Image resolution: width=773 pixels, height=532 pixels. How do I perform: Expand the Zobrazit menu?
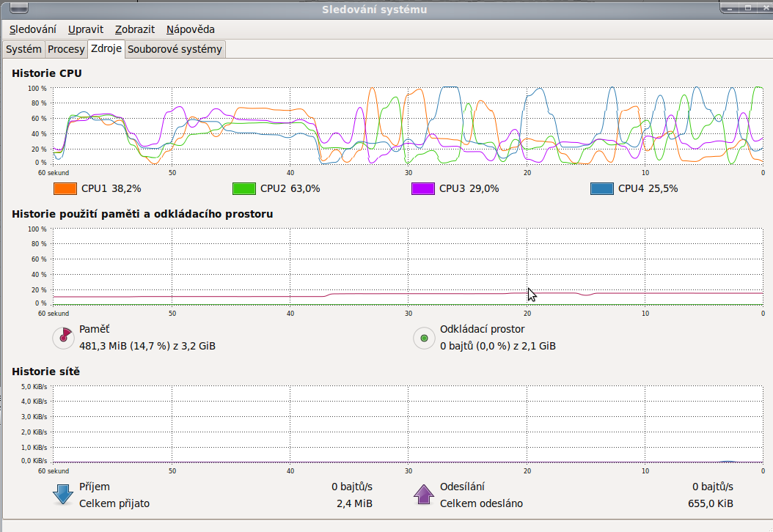pos(135,29)
